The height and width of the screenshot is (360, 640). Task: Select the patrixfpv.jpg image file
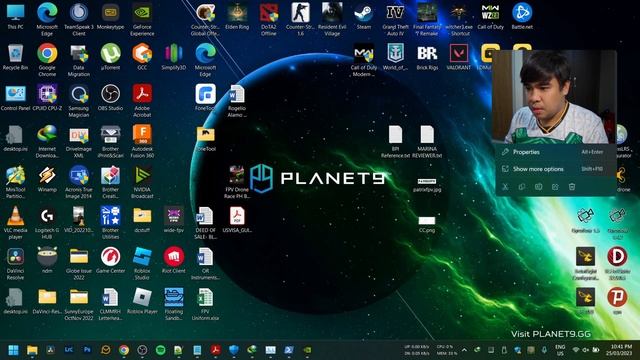click(x=427, y=184)
